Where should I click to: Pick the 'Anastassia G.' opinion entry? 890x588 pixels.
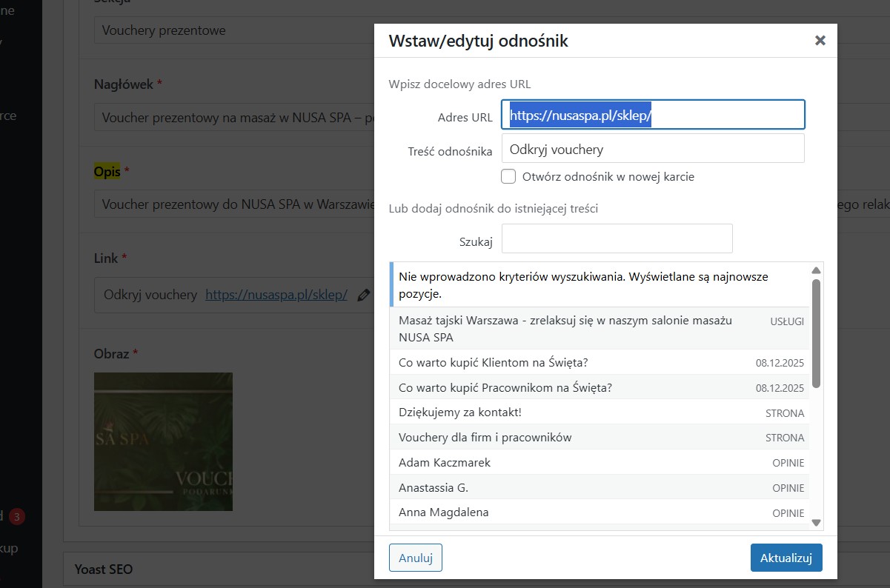pyautogui.click(x=434, y=488)
